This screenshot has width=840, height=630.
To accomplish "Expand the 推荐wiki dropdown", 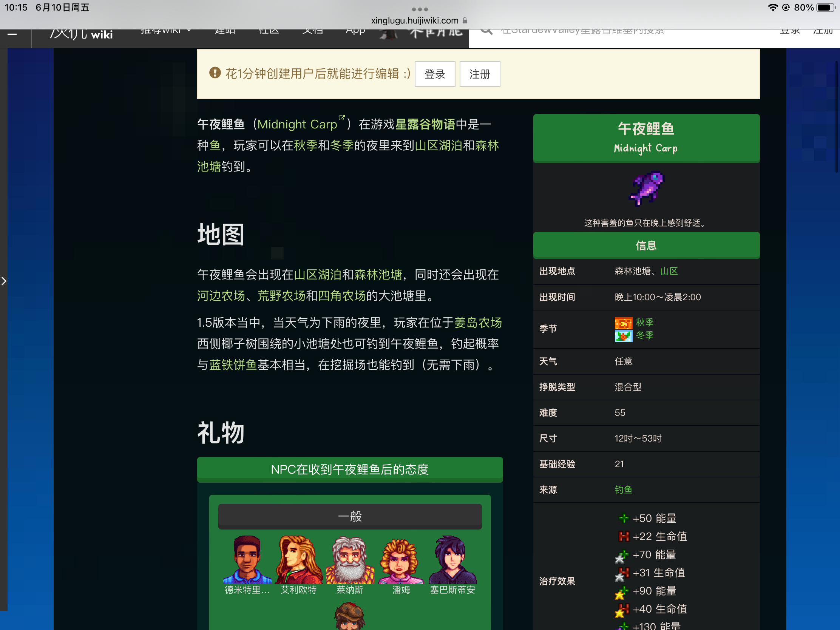I will click(x=165, y=31).
